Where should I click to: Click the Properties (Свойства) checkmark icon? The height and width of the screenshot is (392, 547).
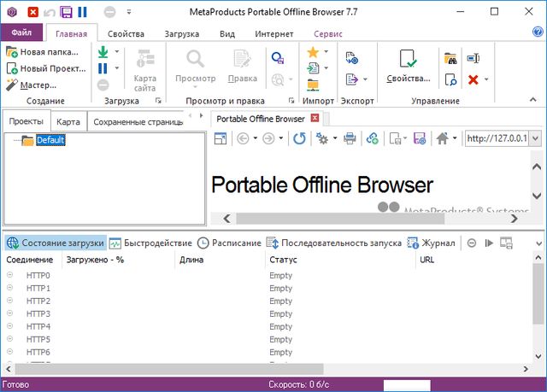(408, 58)
